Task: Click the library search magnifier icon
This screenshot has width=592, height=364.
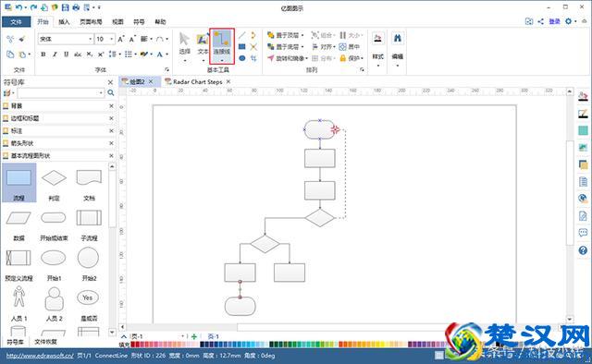Action: pyautogui.click(x=111, y=92)
